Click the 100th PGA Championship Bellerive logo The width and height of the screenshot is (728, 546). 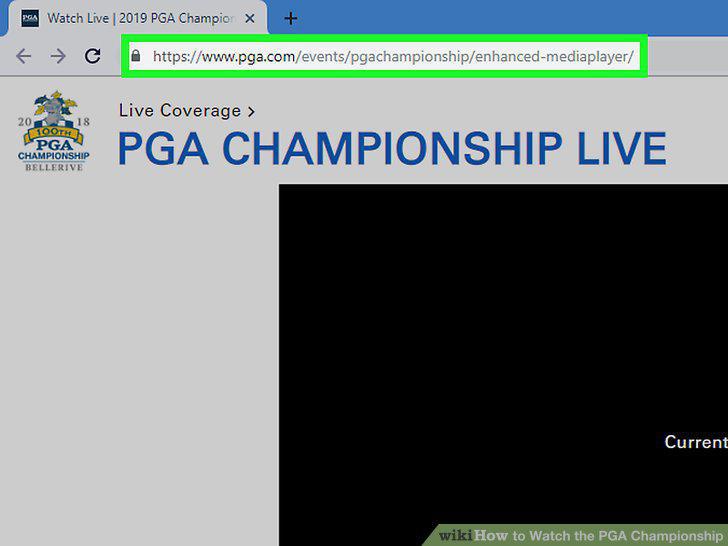53,131
